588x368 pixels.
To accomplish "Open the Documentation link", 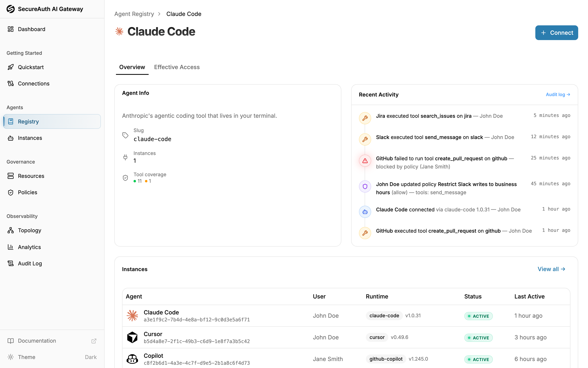I will 52,341.
